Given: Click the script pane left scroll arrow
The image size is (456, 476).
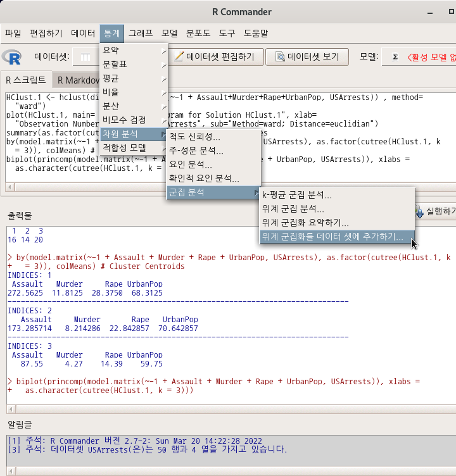Looking at the screenshot, I should click(10, 187).
